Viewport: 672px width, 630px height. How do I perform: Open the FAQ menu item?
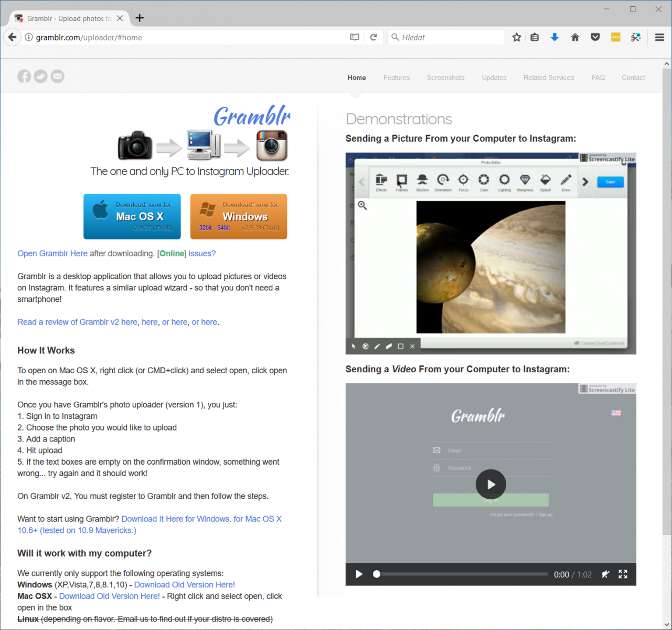598,78
